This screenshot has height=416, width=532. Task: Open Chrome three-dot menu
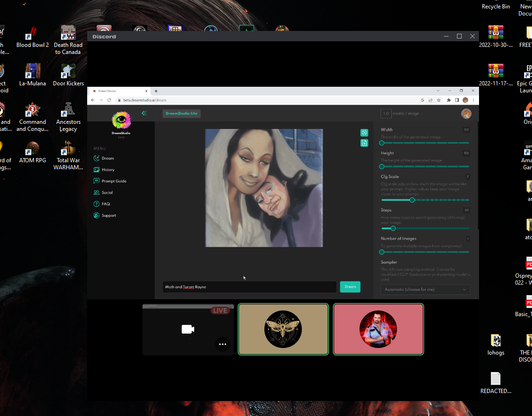(473, 100)
